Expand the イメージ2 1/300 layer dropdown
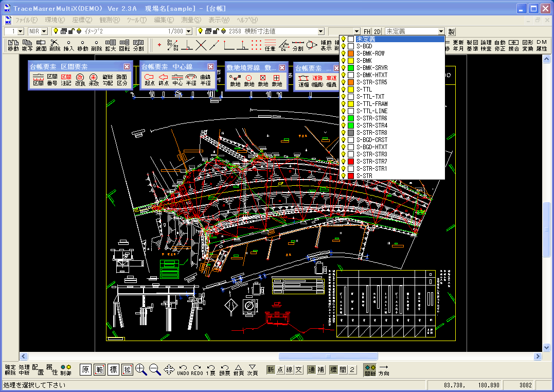 click(189, 31)
